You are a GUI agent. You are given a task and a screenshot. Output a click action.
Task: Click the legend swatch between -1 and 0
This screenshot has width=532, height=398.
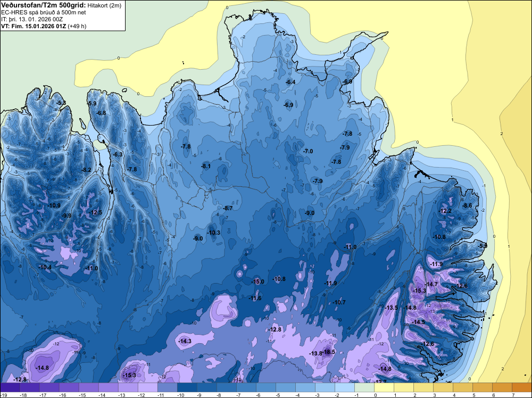[365, 387]
